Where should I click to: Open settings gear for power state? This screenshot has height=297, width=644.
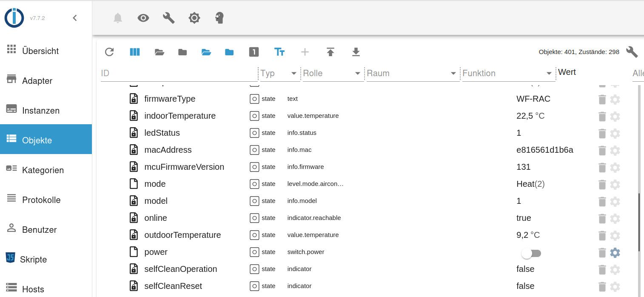coord(615,253)
